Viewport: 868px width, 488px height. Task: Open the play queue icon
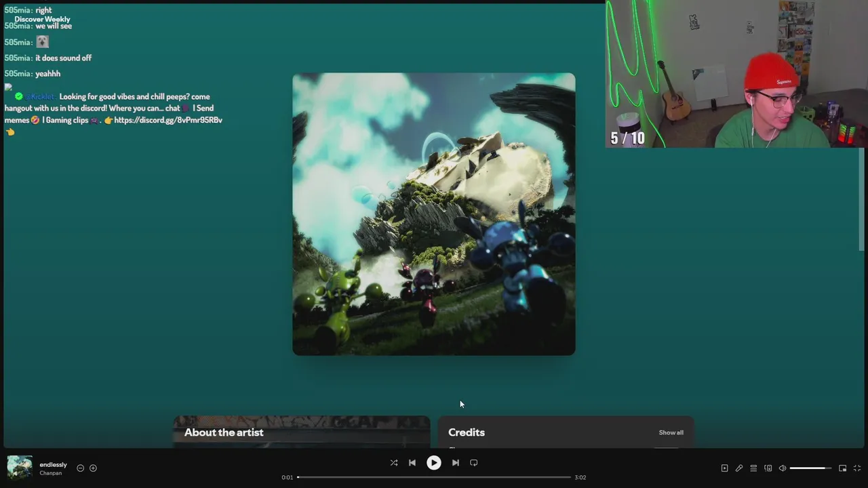pos(753,468)
